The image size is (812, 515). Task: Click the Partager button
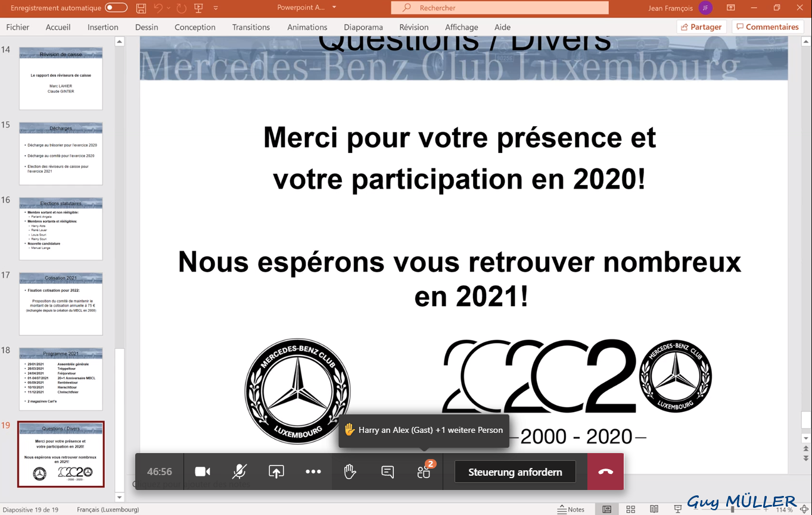click(701, 27)
